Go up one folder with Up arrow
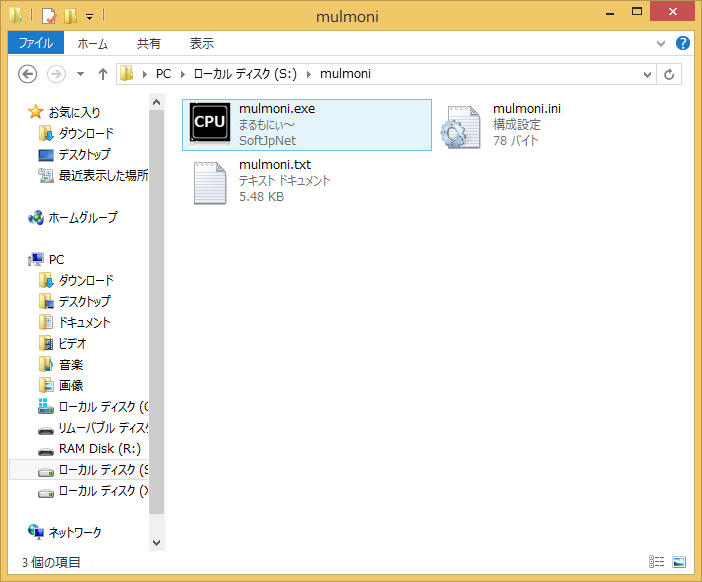This screenshot has height=582, width=702. [102, 74]
